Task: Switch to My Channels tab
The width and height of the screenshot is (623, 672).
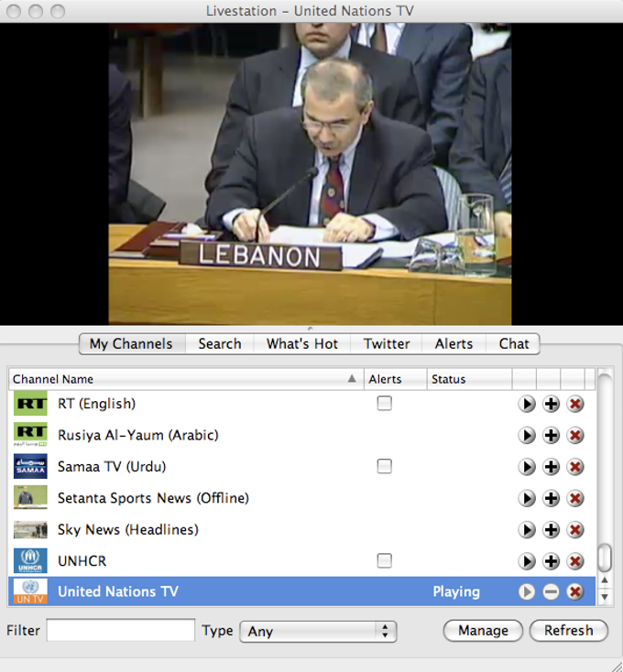Action: 132,343
